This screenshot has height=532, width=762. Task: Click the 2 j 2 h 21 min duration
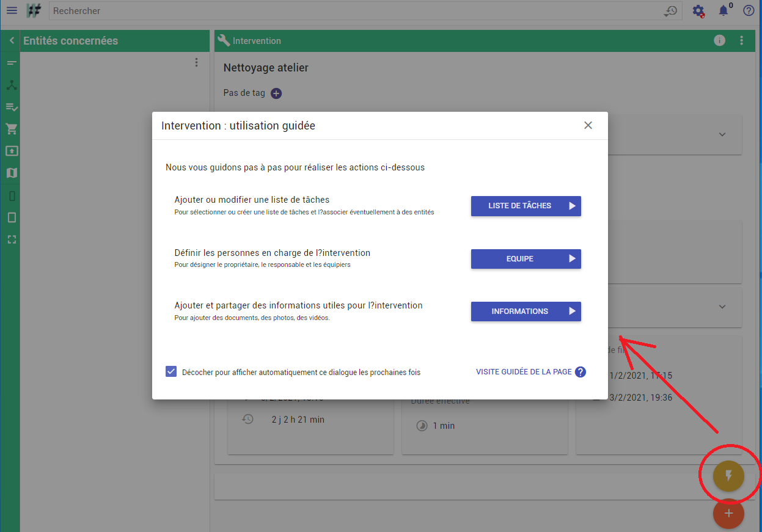[298, 420]
